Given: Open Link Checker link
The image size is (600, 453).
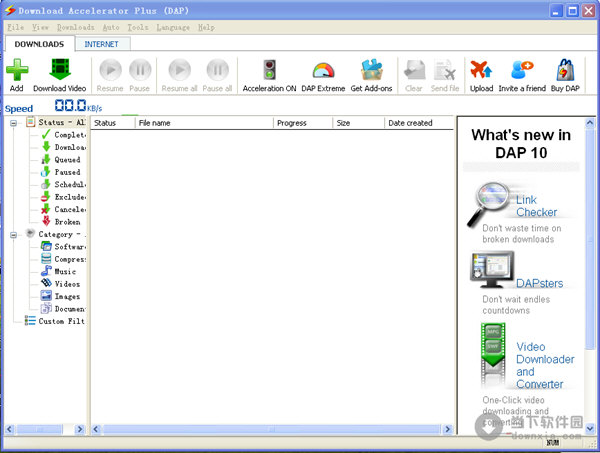Looking at the screenshot, I should point(536,206).
